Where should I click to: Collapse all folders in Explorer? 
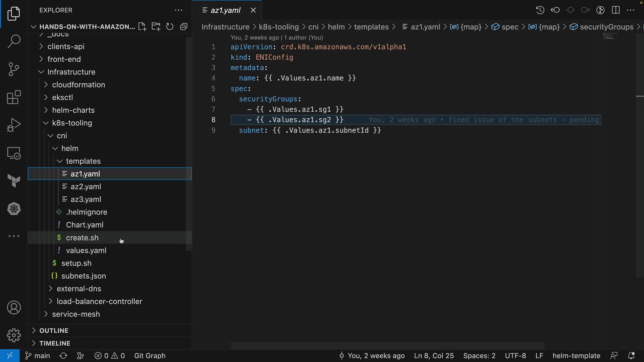[183, 27]
